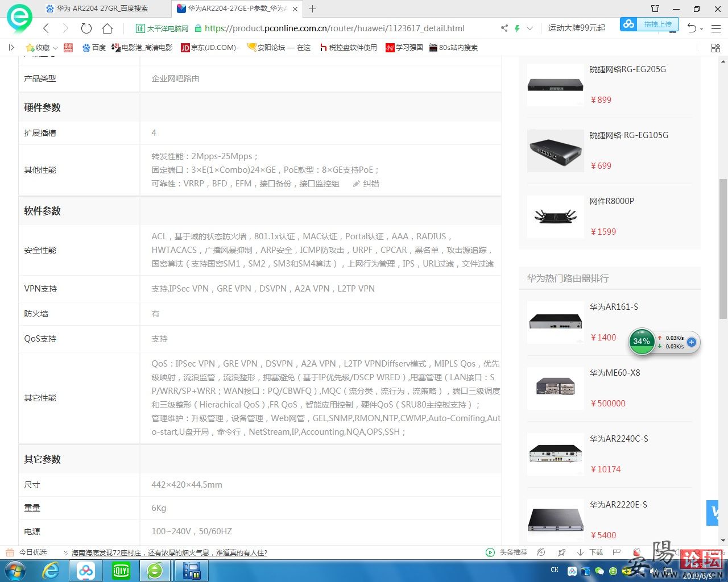Click the red bookmark icon beside 收藏
The height and width of the screenshot is (582, 728).
pyautogui.click(x=68, y=48)
